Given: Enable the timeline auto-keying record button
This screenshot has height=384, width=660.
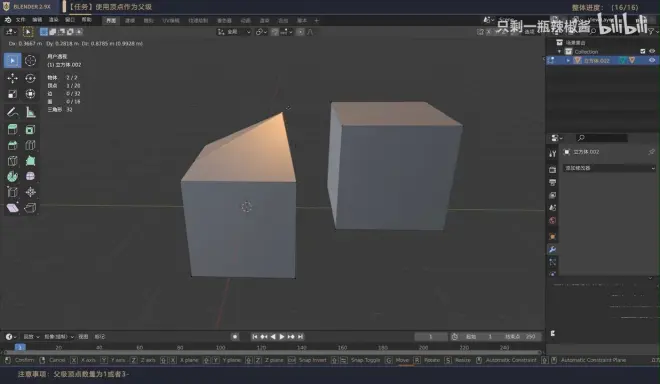Looking at the screenshot, I should 235,336.
